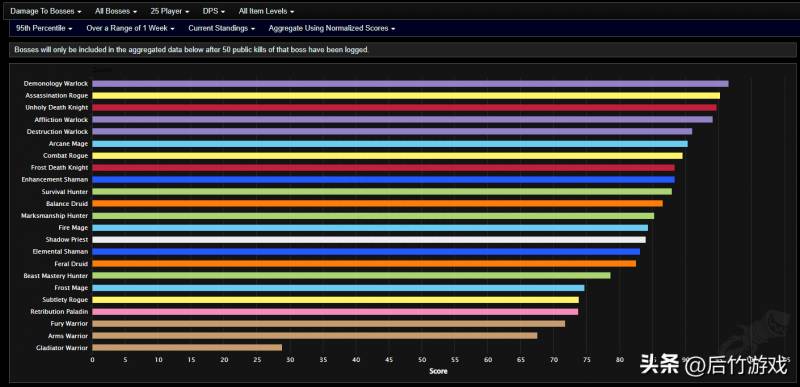Click the Fire Mage bar

[x=370, y=228]
